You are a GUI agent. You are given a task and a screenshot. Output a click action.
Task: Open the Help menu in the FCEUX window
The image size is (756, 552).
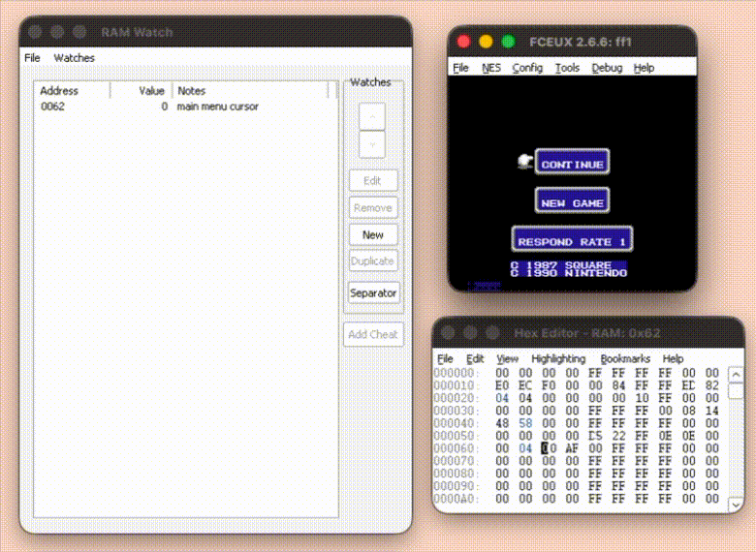click(x=644, y=68)
